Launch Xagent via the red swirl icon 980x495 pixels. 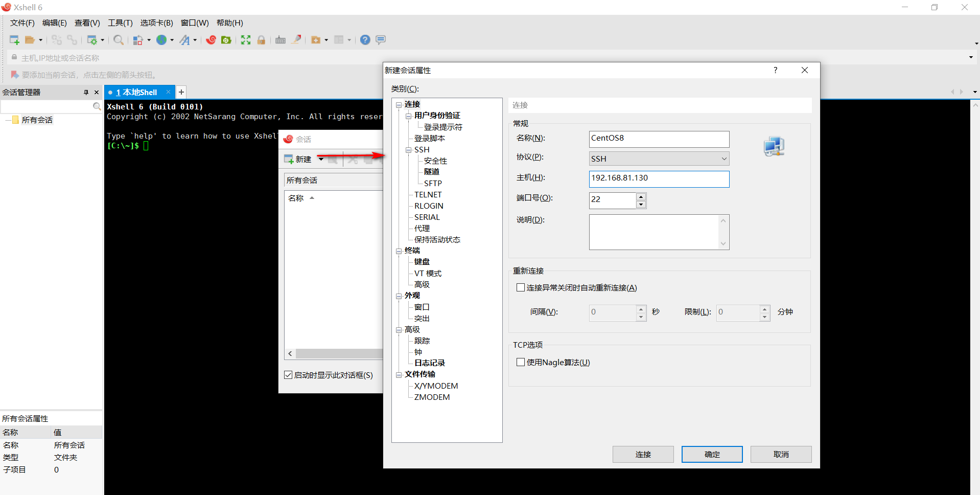click(x=211, y=40)
